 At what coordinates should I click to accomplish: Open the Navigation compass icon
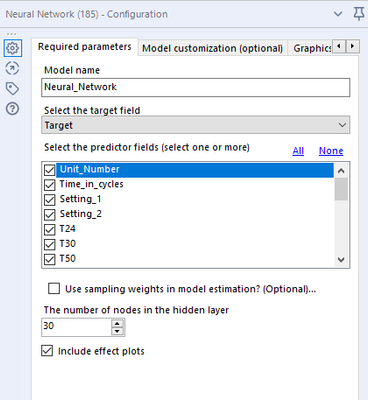point(12,69)
